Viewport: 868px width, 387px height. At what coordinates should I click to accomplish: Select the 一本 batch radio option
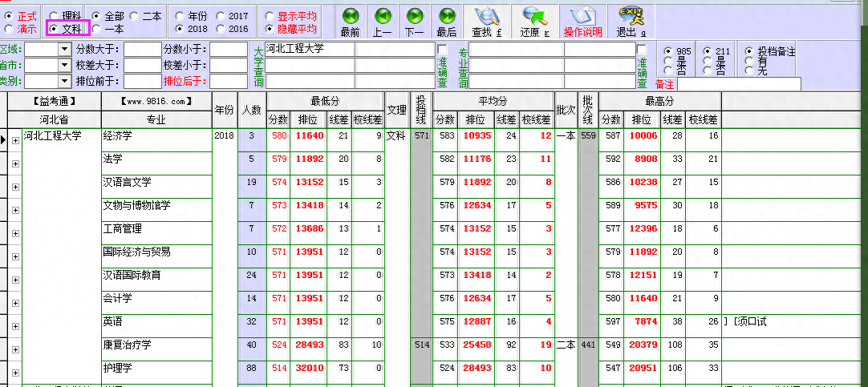pos(96,29)
